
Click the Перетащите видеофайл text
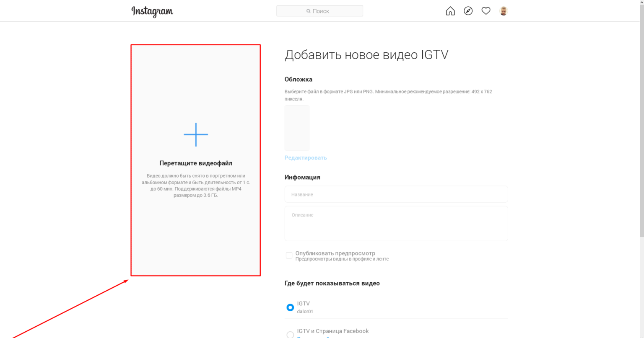pyautogui.click(x=196, y=163)
